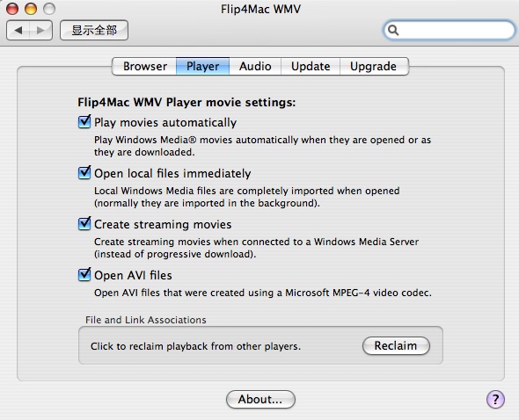Open help with the question mark button
The image size is (519, 420).
pyautogui.click(x=495, y=399)
